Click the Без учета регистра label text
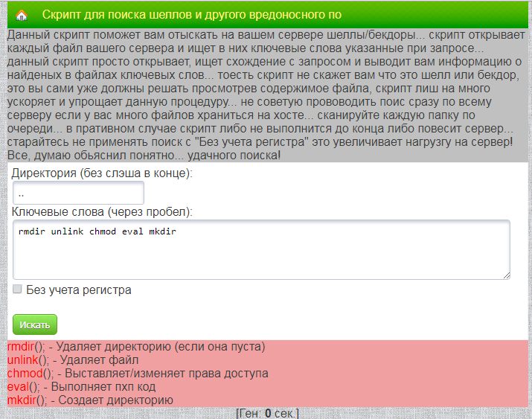532x419 pixels. tap(79, 290)
